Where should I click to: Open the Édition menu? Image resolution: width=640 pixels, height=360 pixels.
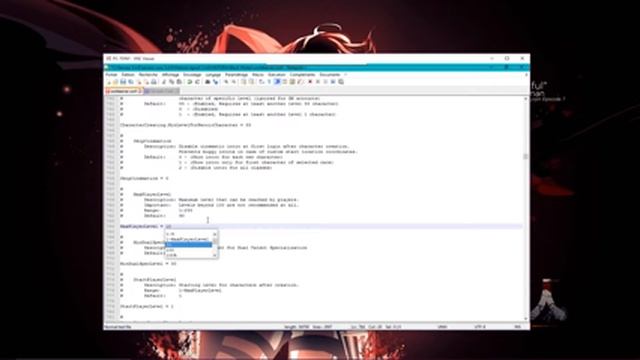pos(128,75)
